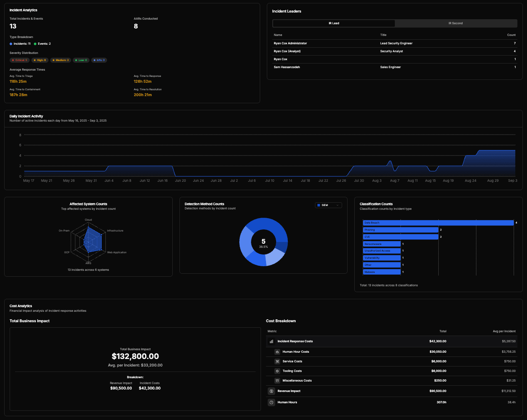Click the blue dot next to Incidents: 11
Viewport: 527px width, 420px height.
11,43
